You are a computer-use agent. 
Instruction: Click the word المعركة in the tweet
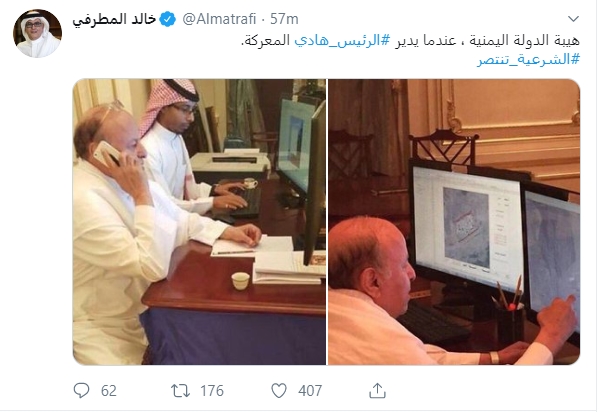pyautogui.click(x=265, y=41)
